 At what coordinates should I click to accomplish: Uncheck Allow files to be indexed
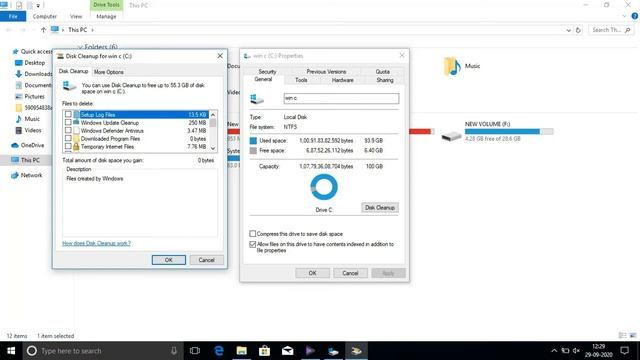(253, 244)
